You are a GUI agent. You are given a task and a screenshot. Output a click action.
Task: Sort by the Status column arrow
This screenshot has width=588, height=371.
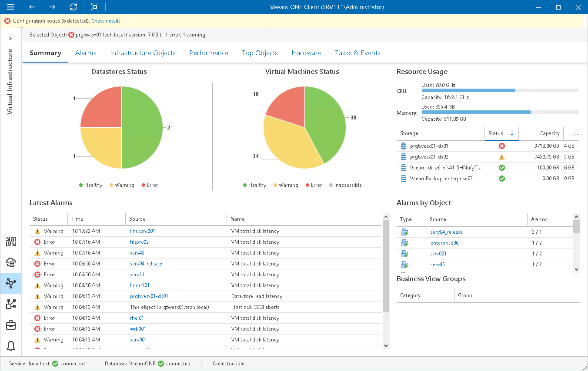tap(512, 133)
